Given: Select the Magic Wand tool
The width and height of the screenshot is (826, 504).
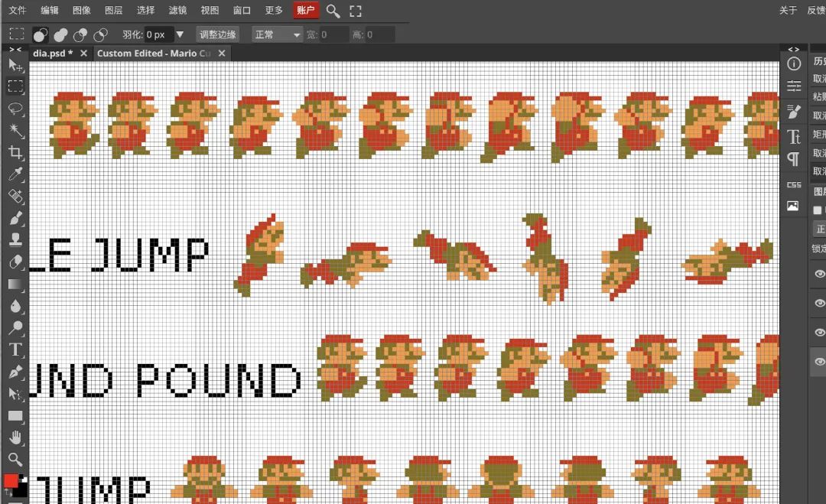Looking at the screenshot, I should 15,130.
